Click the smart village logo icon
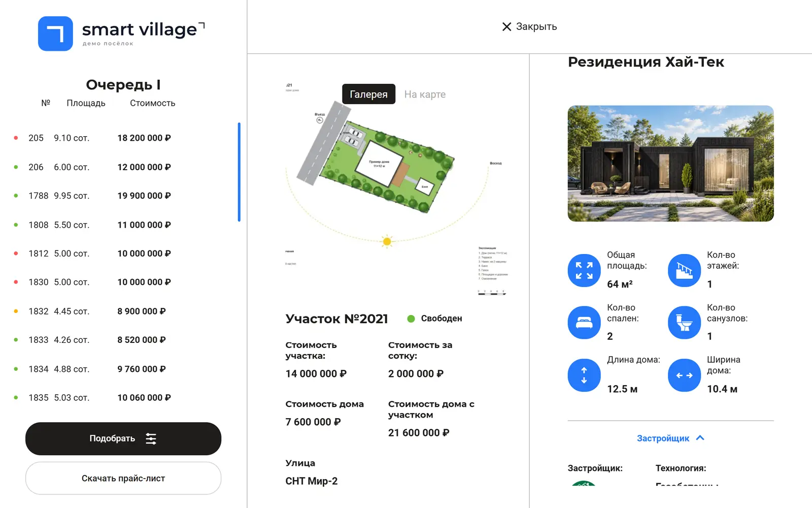The height and width of the screenshot is (508, 812). pyautogui.click(x=55, y=34)
